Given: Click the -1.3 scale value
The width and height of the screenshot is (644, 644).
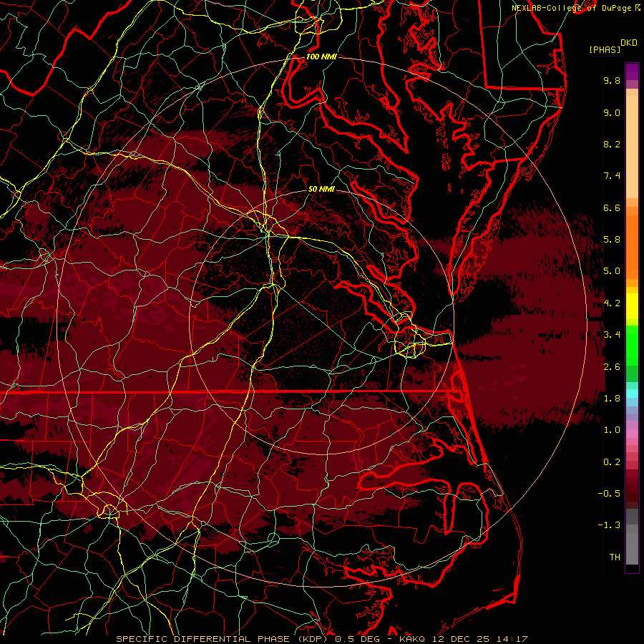Looking at the screenshot, I should pos(609,525).
